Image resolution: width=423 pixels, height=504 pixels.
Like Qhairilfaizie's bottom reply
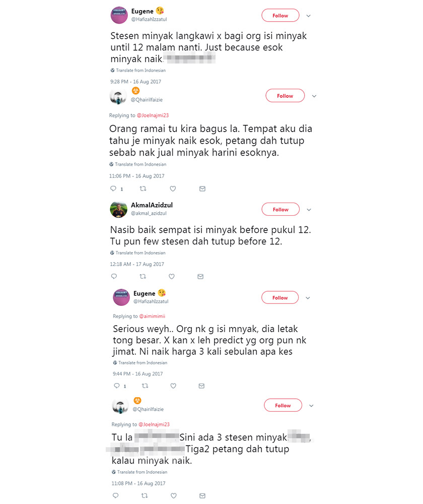pos(173,495)
